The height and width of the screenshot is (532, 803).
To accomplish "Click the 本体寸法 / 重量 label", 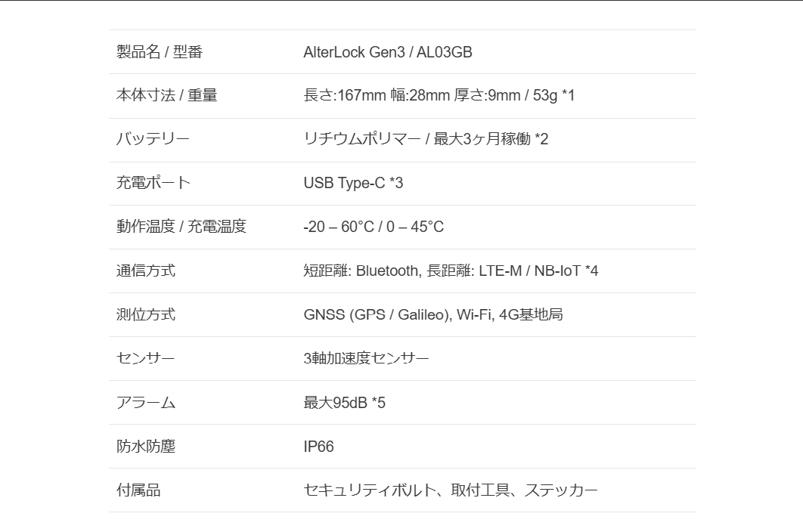I will click(x=166, y=96).
